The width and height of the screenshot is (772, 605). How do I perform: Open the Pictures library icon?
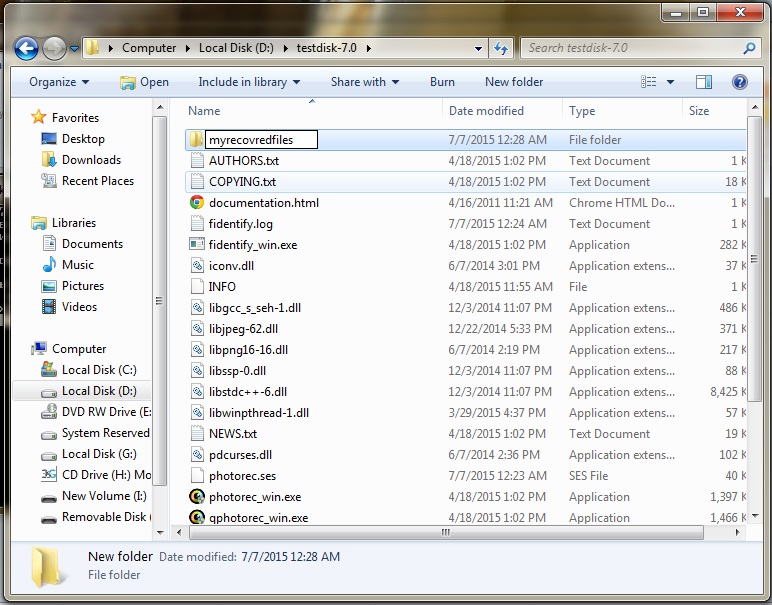click(x=49, y=286)
